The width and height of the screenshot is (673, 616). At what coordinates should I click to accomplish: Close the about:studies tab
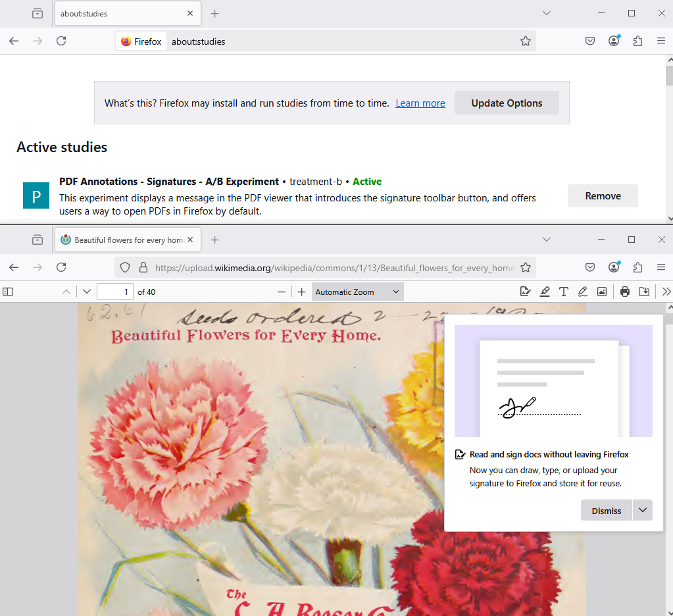click(190, 13)
